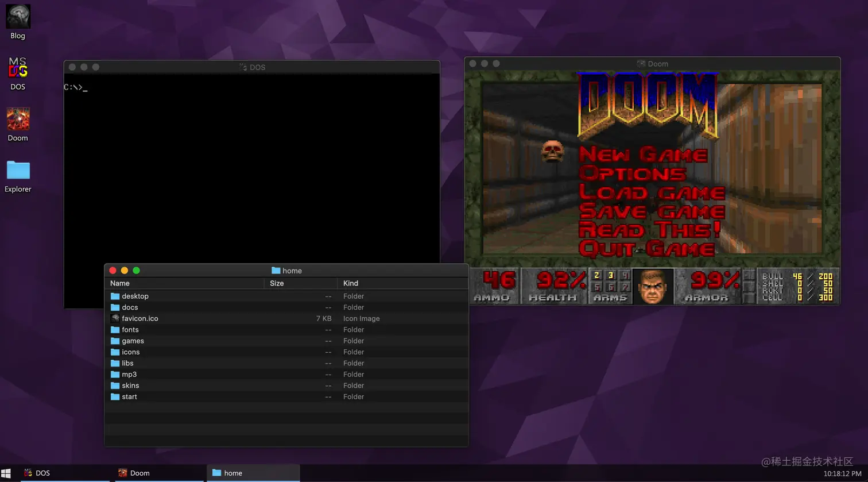The width and height of the screenshot is (868, 482).
Task: Click the "favicon.ico" file name
Action: pyautogui.click(x=140, y=318)
